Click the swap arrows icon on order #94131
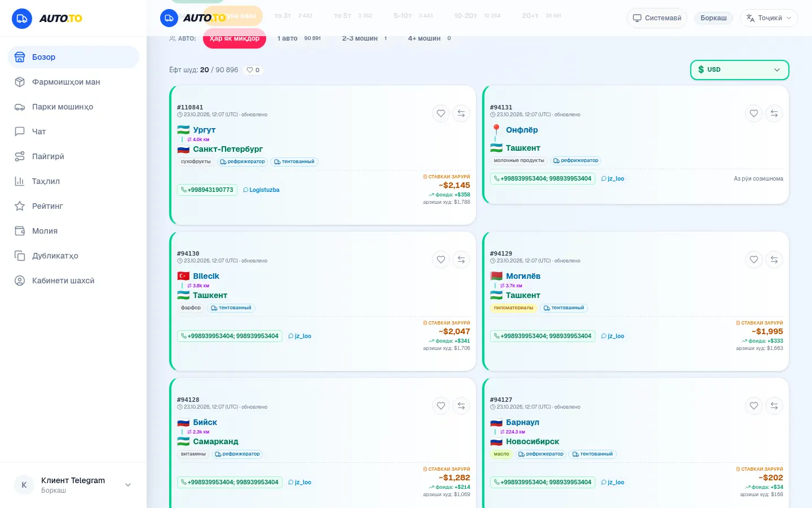The image size is (812, 508). tap(774, 113)
